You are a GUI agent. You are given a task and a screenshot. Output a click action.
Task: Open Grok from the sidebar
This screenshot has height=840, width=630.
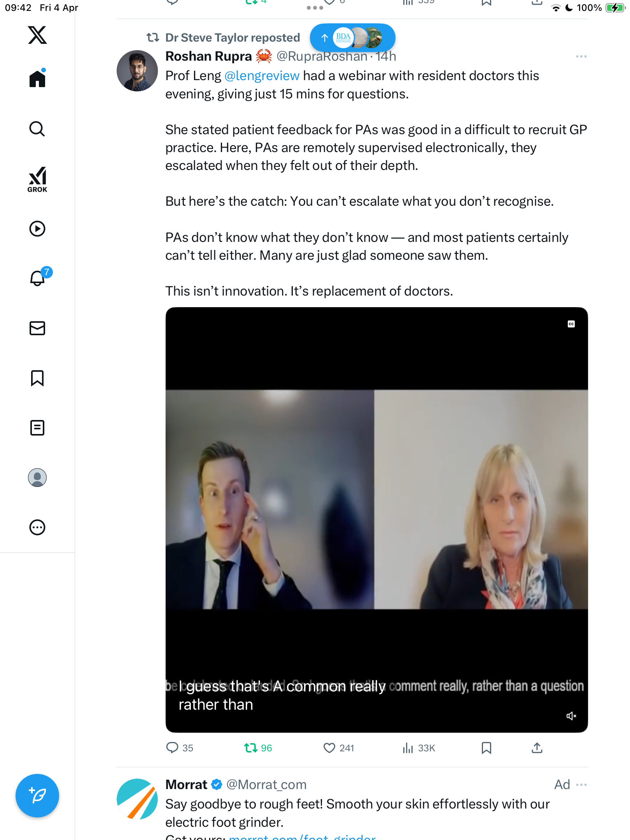(37, 179)
